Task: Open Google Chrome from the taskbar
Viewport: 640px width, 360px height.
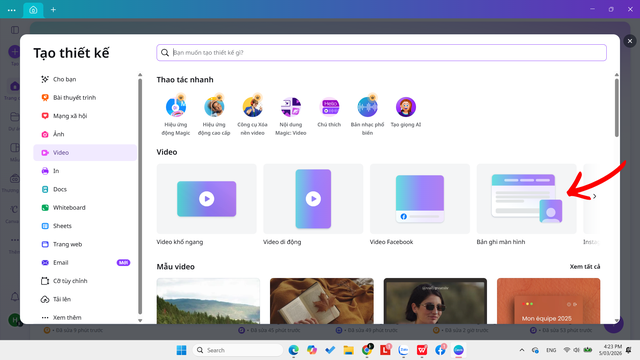Action: tap(367, 350)
